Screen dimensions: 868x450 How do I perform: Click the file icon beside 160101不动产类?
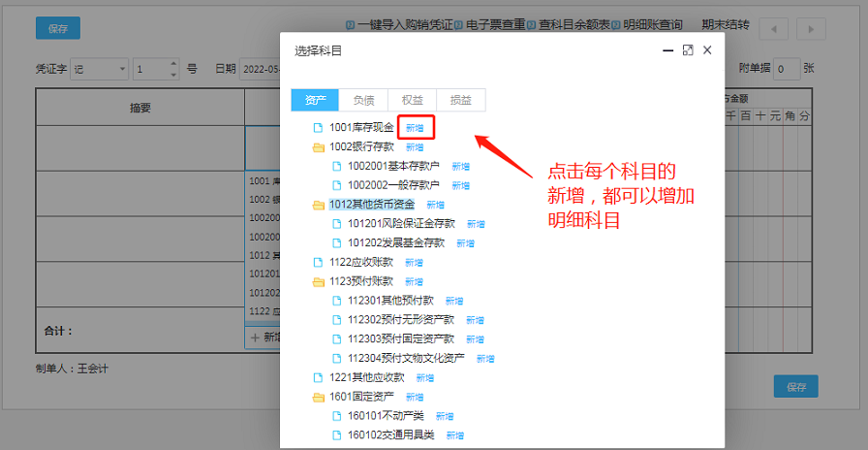[336, 416]
